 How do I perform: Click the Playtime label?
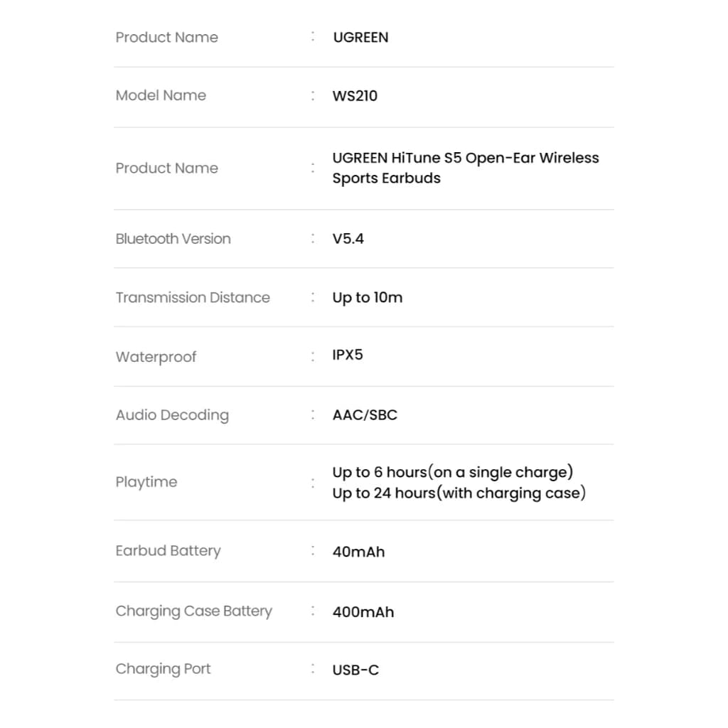(146, 482)
